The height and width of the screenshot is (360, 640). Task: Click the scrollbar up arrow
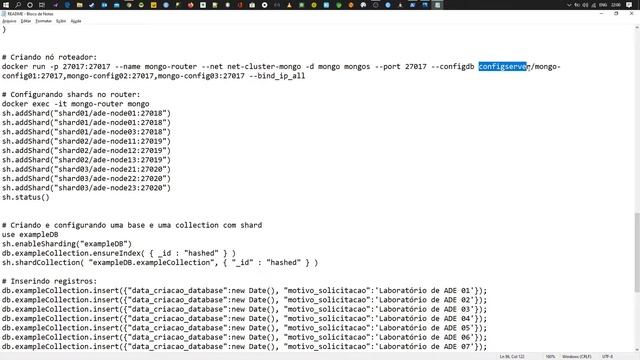(637, 27)
